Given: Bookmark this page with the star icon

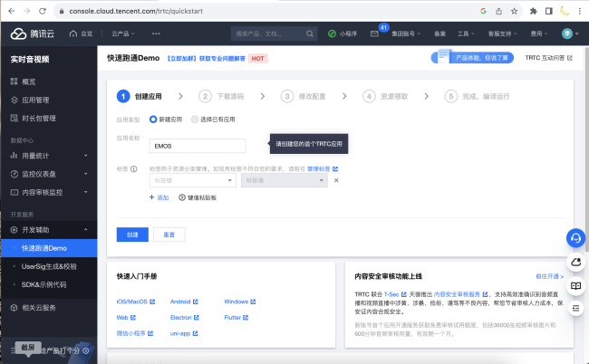Looking at the screenshot, I should click(514, 11).
